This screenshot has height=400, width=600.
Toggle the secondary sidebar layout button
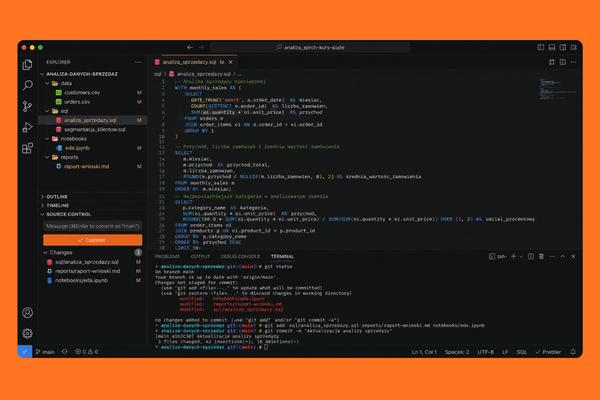[x=562, y=47]
